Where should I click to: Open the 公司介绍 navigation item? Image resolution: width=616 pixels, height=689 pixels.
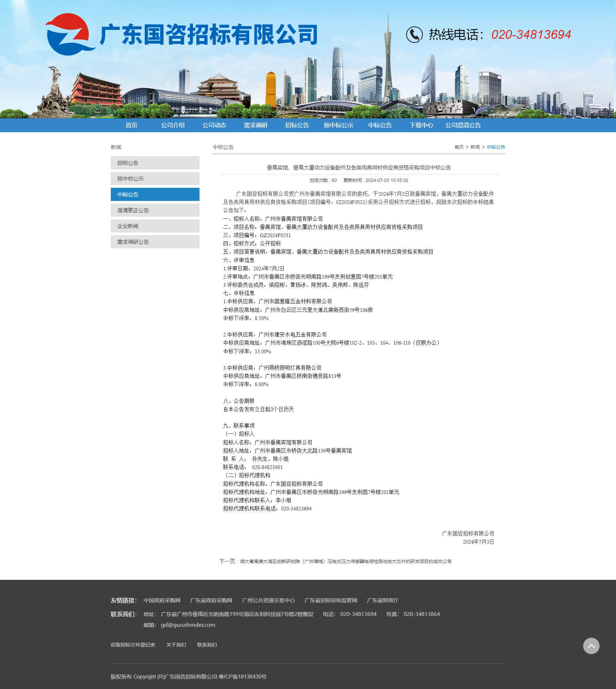click(173, 125)
